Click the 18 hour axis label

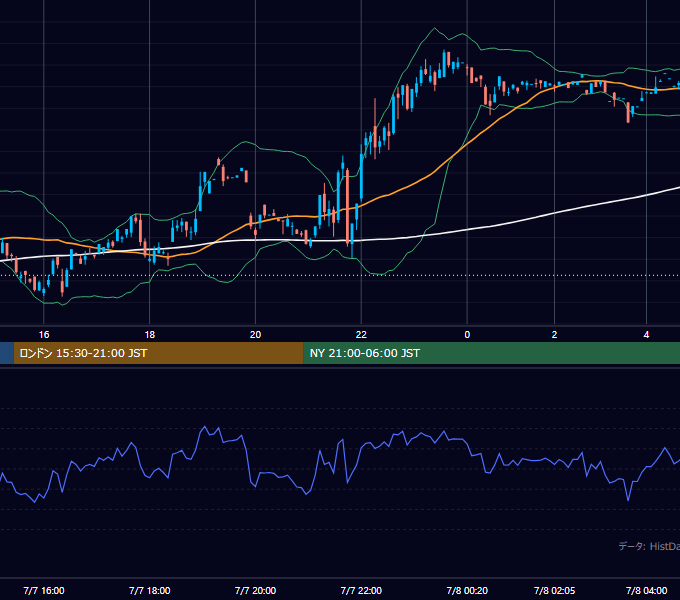tap(150, 335)
